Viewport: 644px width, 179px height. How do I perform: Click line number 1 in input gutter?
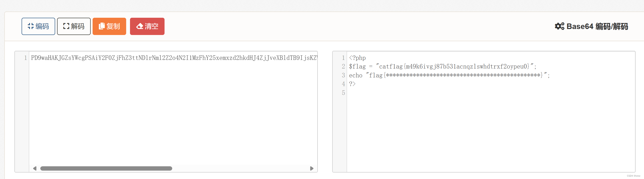(x=25, y=58)
